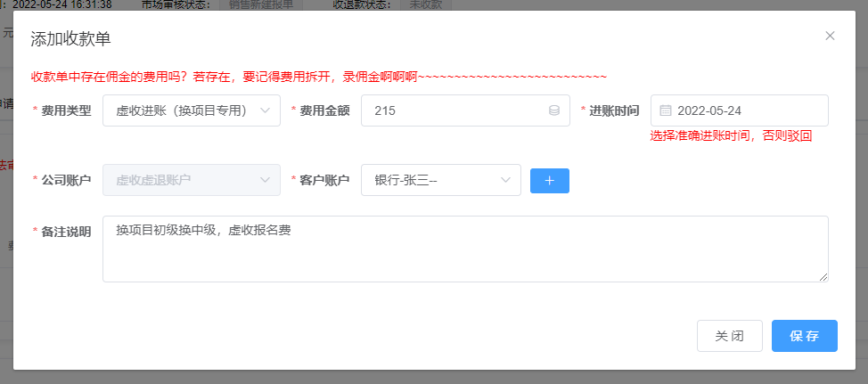
Task: Select the 虚收进账（换项目专用） fee type text
Action: click(x=181, y=111)
